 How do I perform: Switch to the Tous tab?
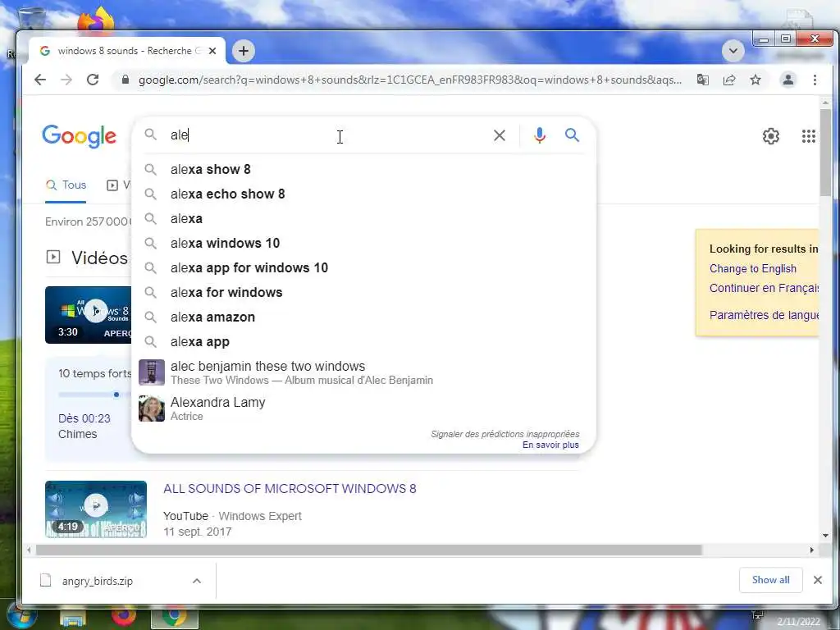click(x=66, y=185)
